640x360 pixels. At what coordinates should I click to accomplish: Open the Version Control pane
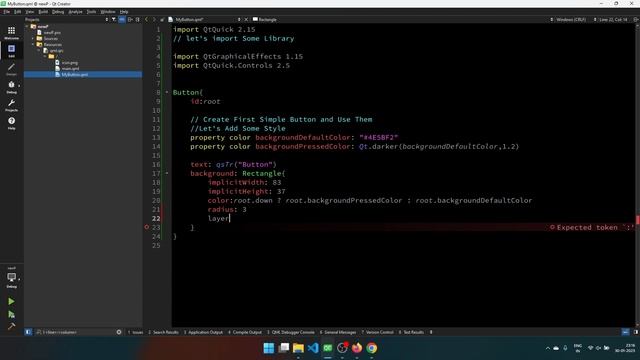[377, 332]
